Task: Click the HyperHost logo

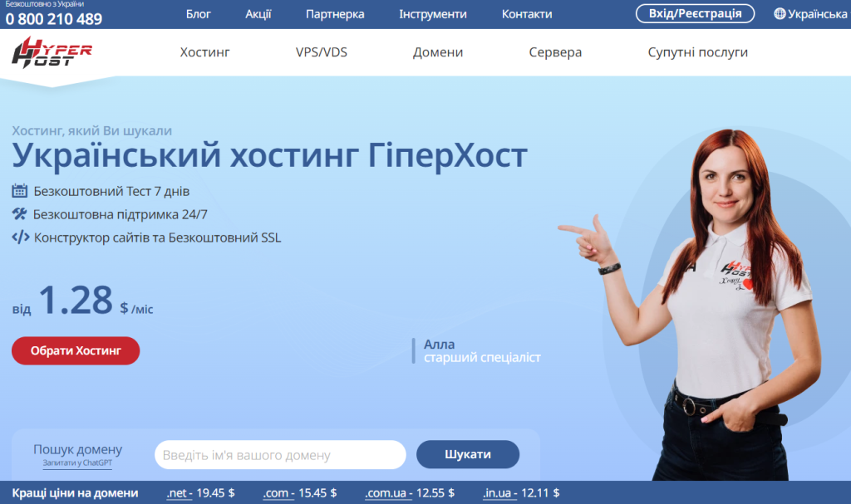Action: 52,52
